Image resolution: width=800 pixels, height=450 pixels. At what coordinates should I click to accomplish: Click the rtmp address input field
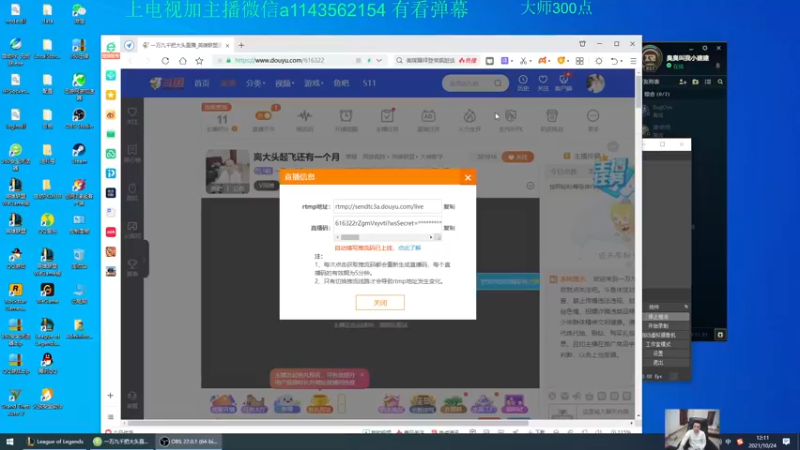tap(387, 206)
